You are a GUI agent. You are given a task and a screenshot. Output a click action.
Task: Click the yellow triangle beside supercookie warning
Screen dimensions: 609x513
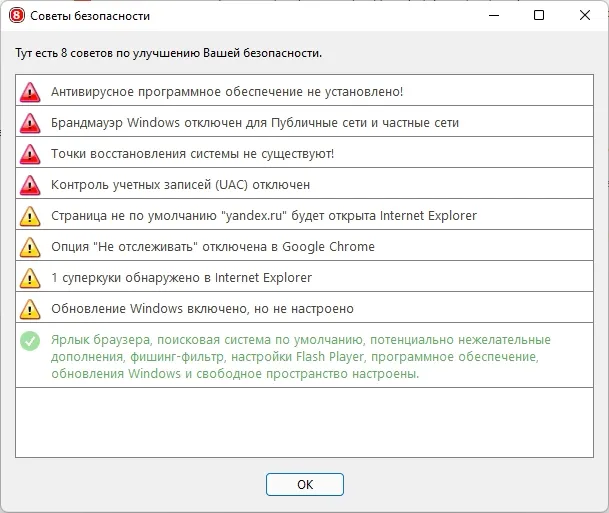(30, 278)
